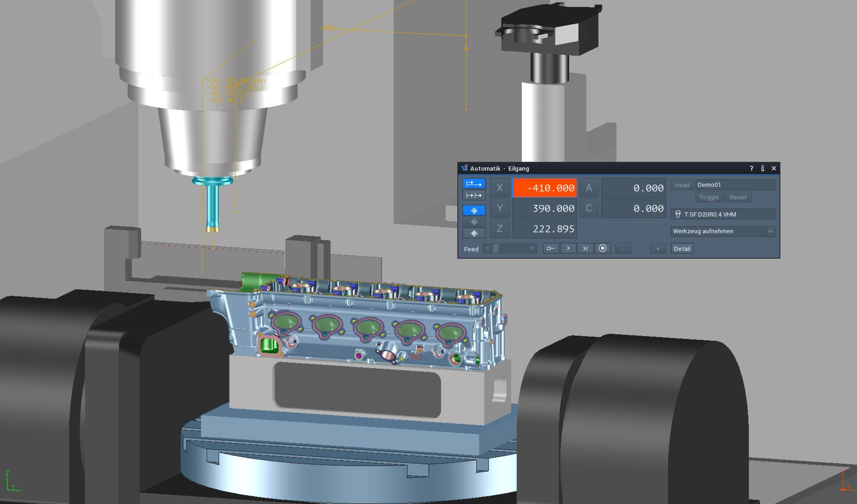Click the Feed slider right arrow

point(532,248)
